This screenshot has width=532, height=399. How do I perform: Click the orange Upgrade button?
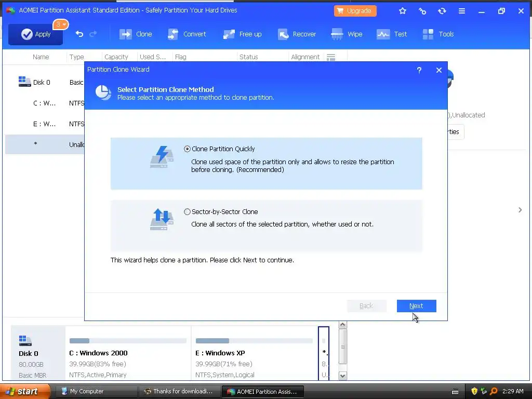click(x=355, y=11)
